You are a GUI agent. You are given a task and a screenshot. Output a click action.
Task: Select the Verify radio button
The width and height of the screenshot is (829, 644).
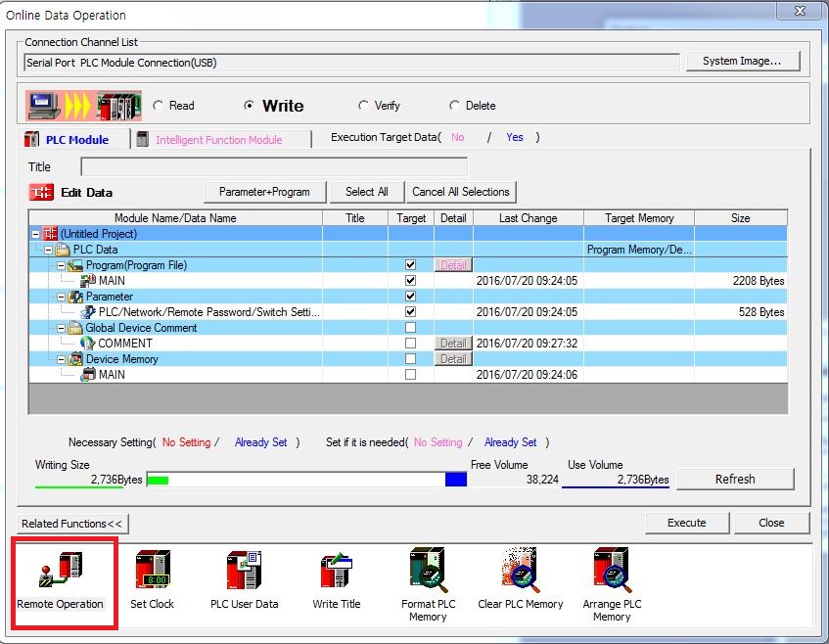tap(363, 106)
